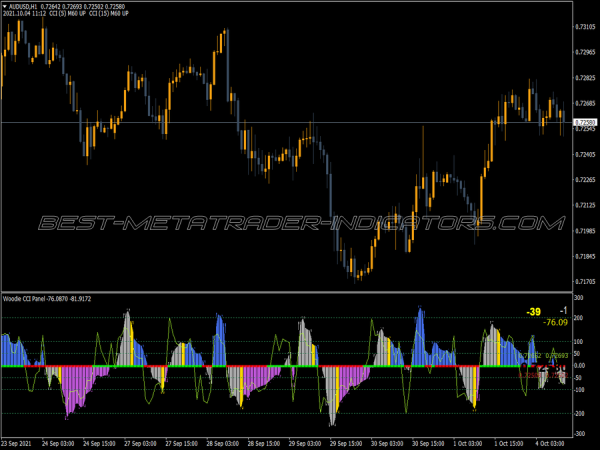Click the yellow -39 CCI value

[533, 312]
